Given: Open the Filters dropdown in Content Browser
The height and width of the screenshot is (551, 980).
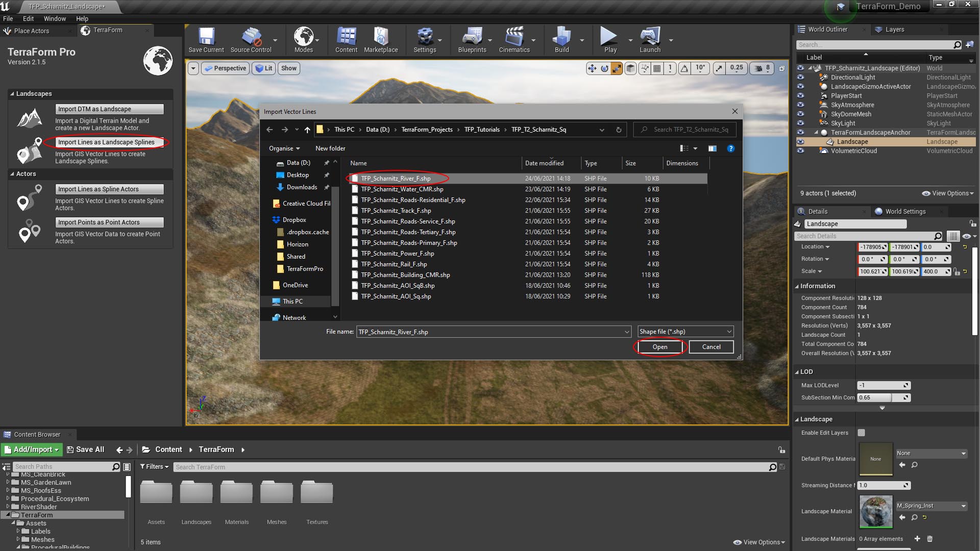Looking at the screenshot, I should click(x=154, y=467).
